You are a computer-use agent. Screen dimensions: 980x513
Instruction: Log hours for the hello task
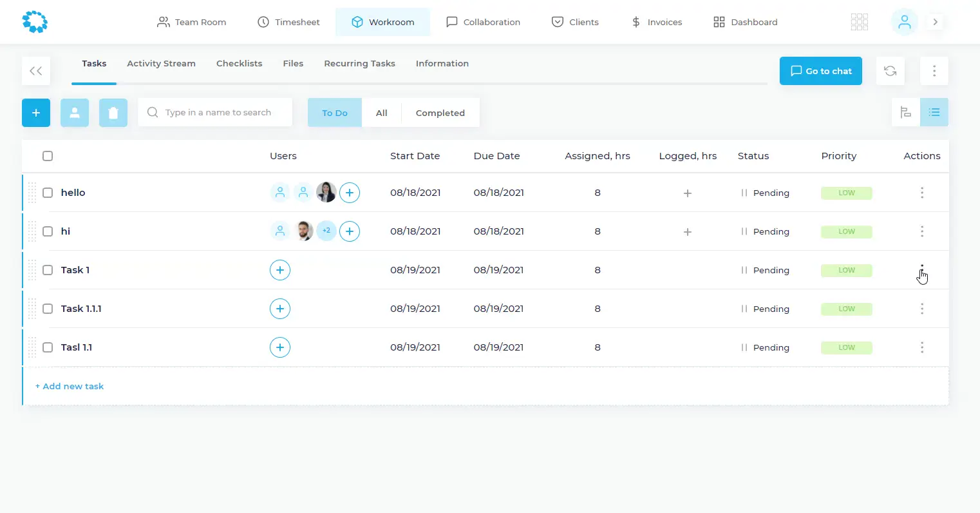(687, 193)
